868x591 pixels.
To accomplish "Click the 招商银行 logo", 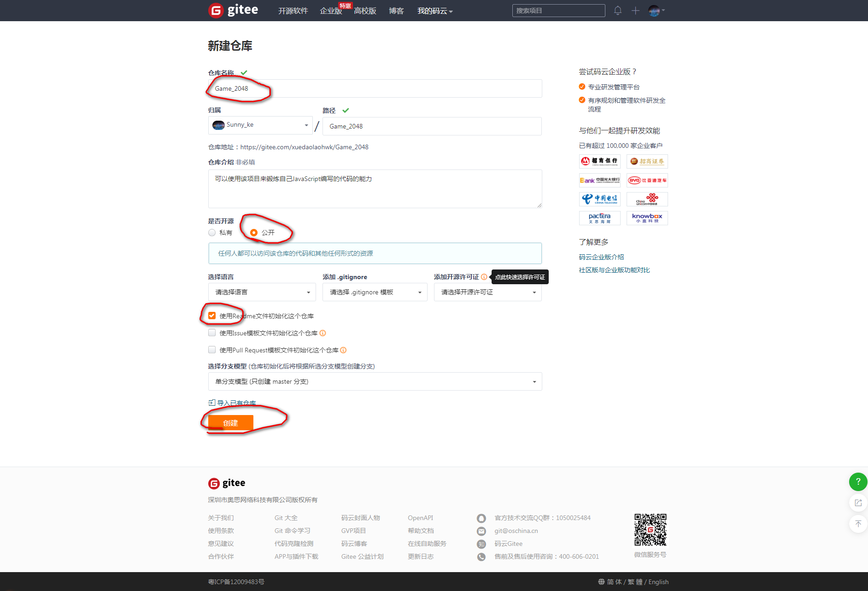I will [x=599, y=161].
